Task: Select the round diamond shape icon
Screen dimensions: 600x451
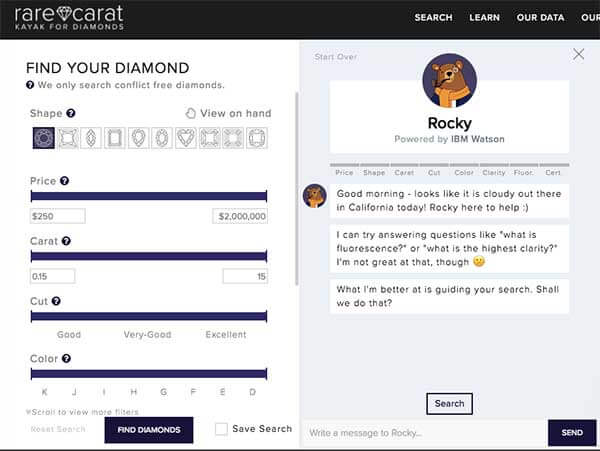Action: coord(44,138)
